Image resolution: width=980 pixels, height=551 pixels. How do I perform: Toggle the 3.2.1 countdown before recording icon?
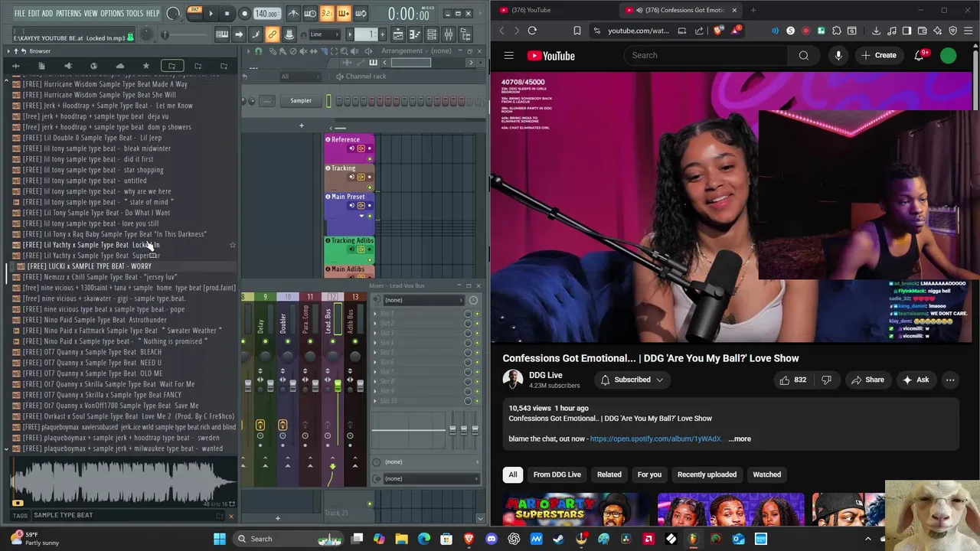[327, 13]
